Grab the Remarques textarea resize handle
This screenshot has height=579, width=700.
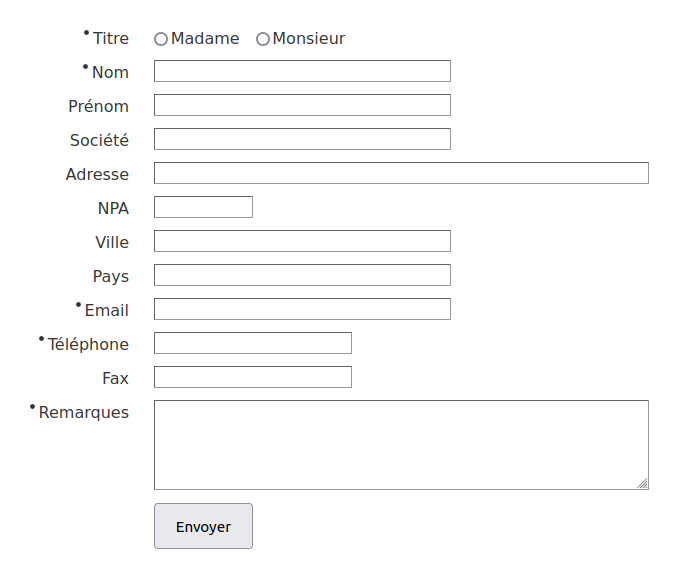point(642,483)
